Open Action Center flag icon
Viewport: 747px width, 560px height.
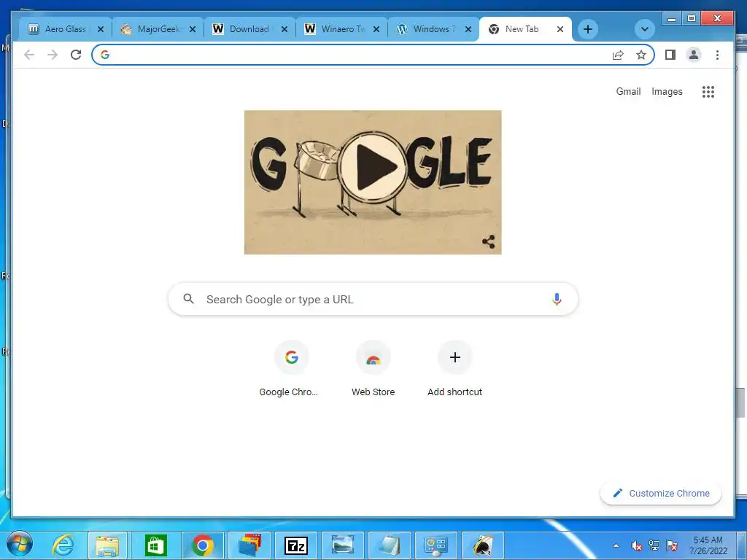pos(672,545)
